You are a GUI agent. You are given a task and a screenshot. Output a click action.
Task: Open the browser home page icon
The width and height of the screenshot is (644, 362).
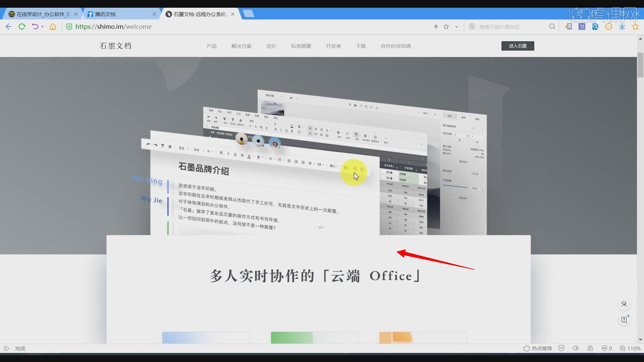53,26
